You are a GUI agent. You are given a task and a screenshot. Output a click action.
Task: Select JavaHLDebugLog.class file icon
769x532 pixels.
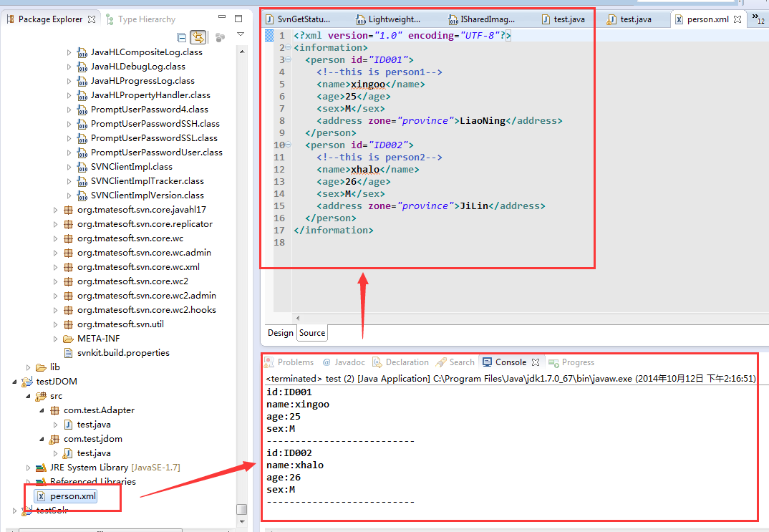pyautogui.click(x=82, y=67)
